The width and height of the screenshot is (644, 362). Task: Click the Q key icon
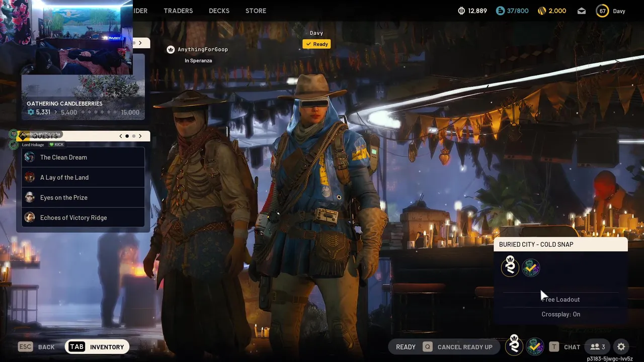coord(427,347)
